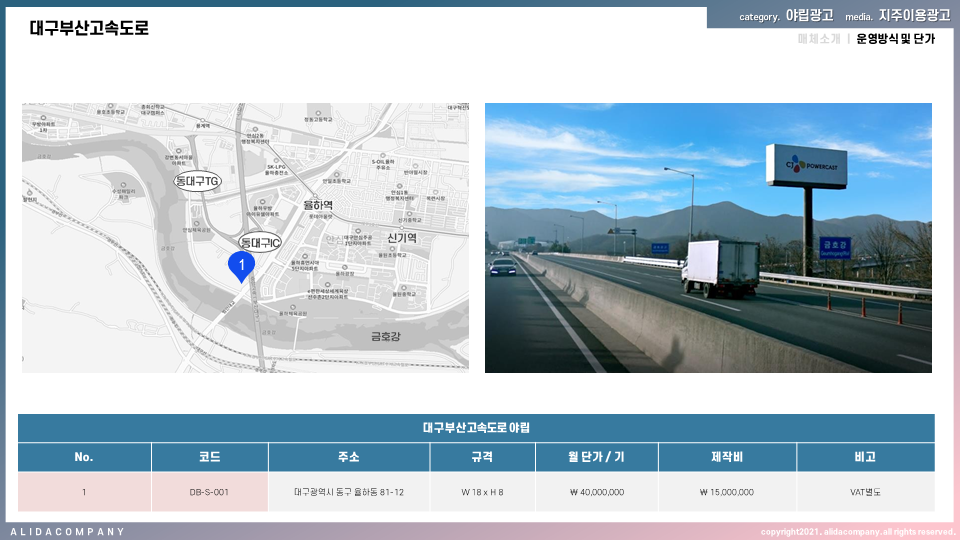
Task: Open the 운영방식 및 단가 tab
Action: tap(895, 39)
